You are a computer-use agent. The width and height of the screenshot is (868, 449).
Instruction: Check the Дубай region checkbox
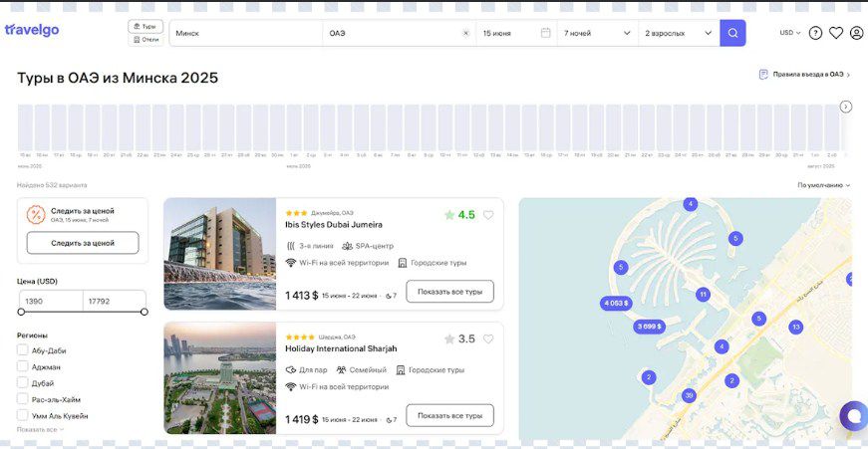(x=23, y=382)
